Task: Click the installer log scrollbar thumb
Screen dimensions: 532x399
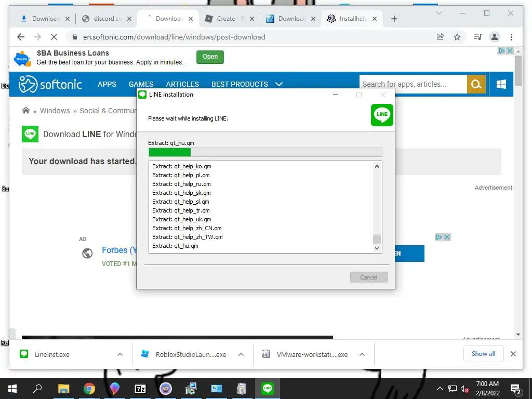Action: (x=377, y=239)
